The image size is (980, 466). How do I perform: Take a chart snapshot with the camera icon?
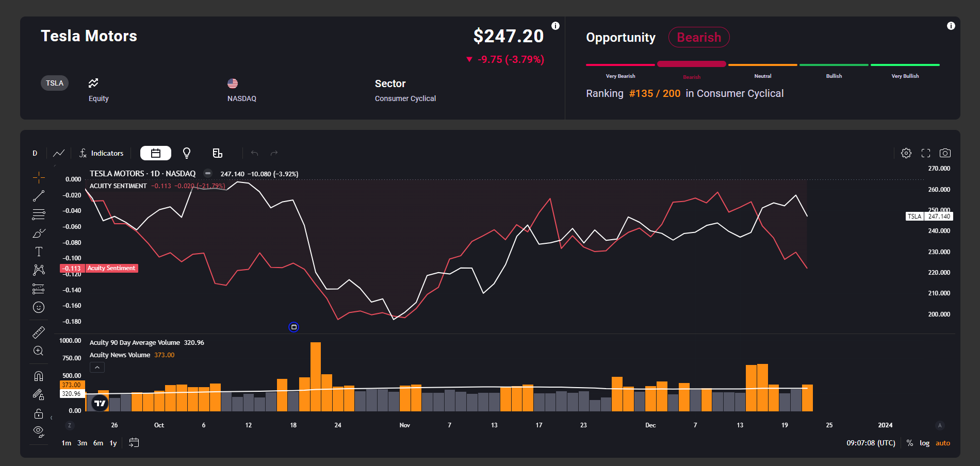tap(946, 153)
